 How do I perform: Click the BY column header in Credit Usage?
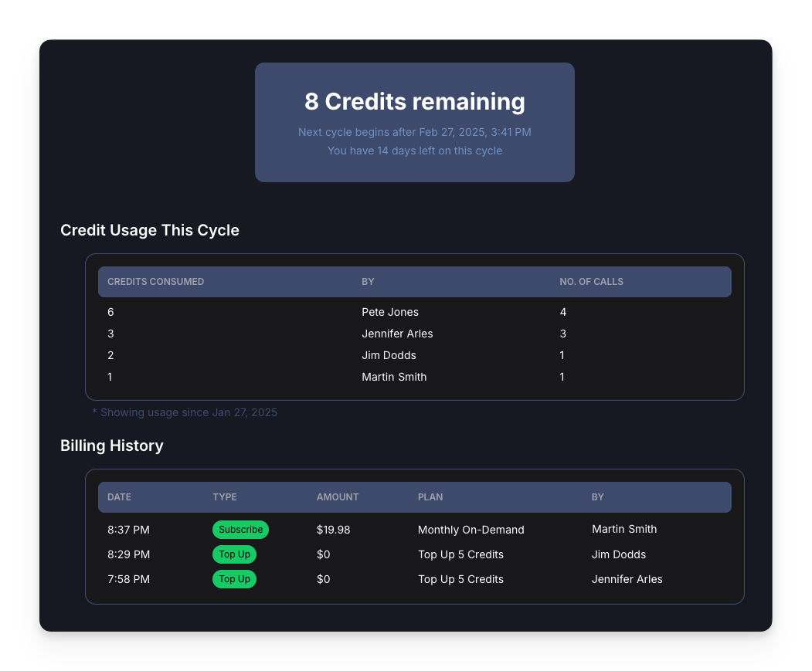click(368, 282)
